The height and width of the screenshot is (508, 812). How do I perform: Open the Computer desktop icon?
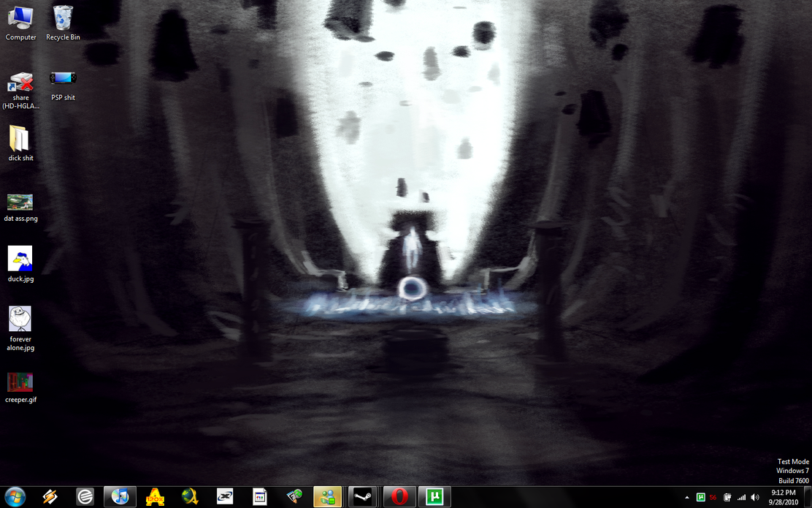point(20,23)
